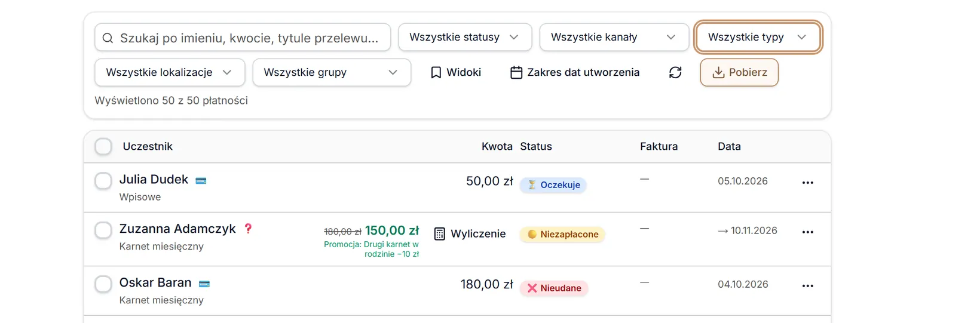Click the Niezapłacone status badge
The height and width of the screenshot is (323, 980).
(x=562, y=235)
